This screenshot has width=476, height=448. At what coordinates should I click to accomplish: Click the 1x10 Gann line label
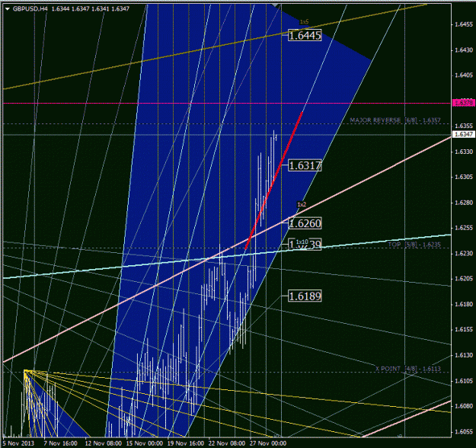tap(302, 242)
